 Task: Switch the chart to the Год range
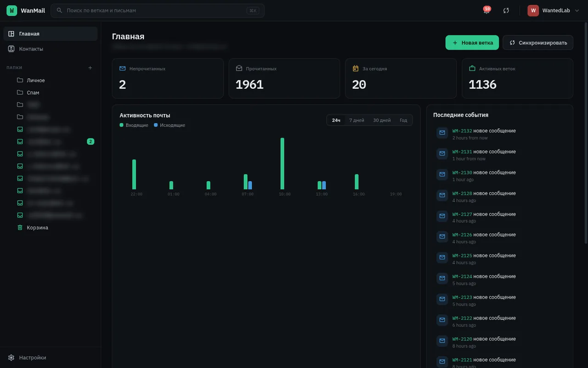tap(403, 120)
